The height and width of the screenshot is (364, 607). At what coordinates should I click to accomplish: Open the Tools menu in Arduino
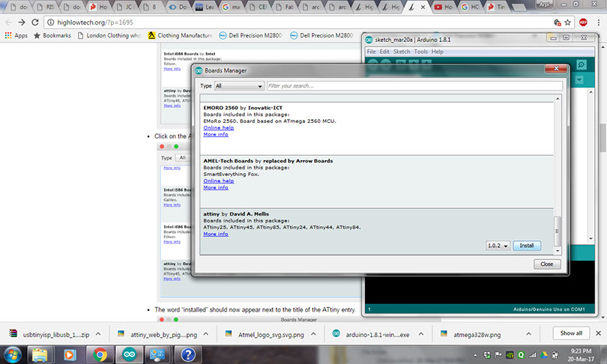point(421,52)
